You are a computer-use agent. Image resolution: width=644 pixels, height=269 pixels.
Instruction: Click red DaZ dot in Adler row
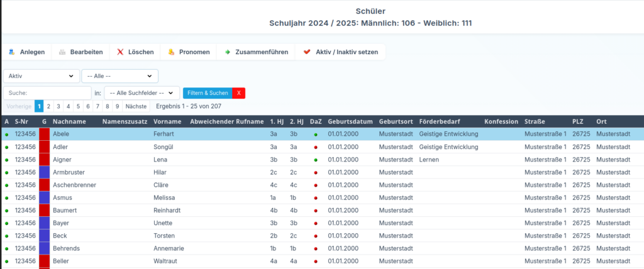(316, 147)
